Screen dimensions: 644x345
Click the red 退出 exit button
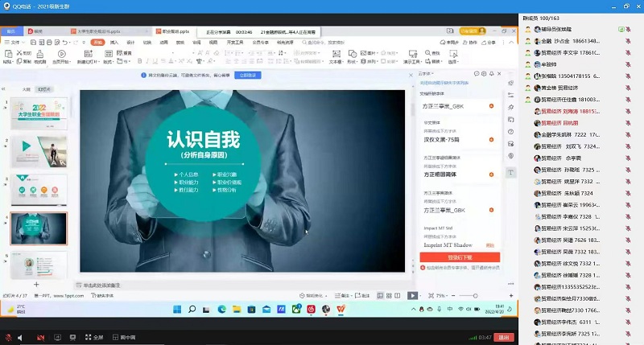coord(504,337)
